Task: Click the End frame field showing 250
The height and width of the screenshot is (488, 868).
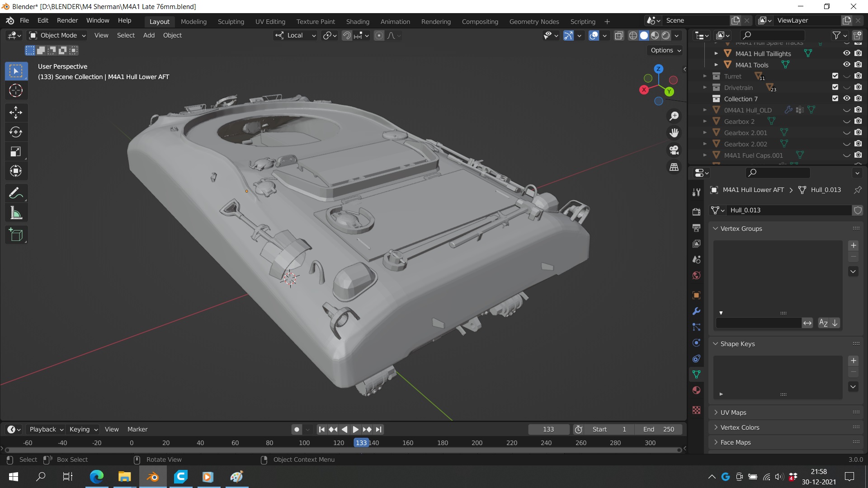Action: click(x=658, y=429)
